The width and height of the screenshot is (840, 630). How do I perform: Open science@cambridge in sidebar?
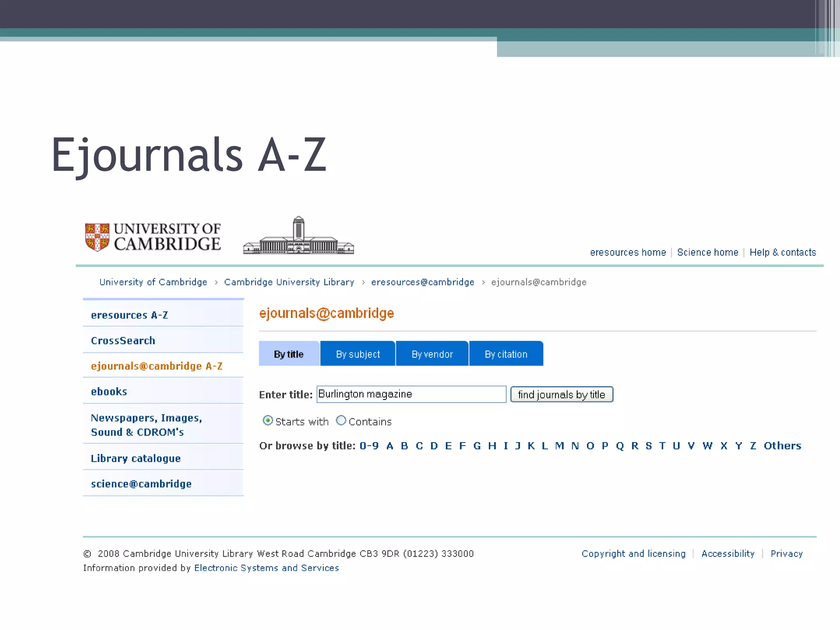163,484
